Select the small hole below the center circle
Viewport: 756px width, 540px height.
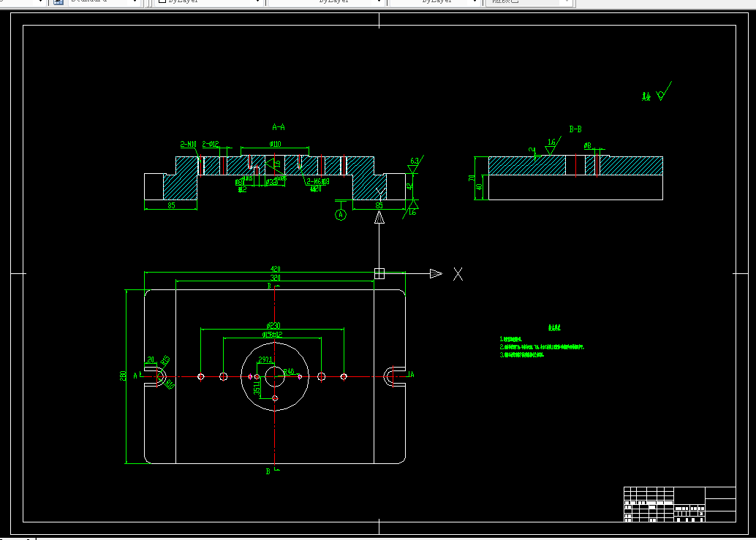275,398
